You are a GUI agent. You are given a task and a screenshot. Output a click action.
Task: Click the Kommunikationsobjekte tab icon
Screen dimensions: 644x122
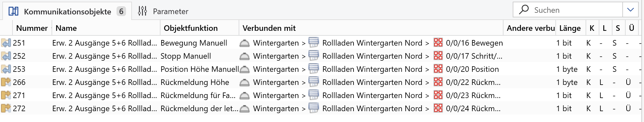click(x=13, y=11)
